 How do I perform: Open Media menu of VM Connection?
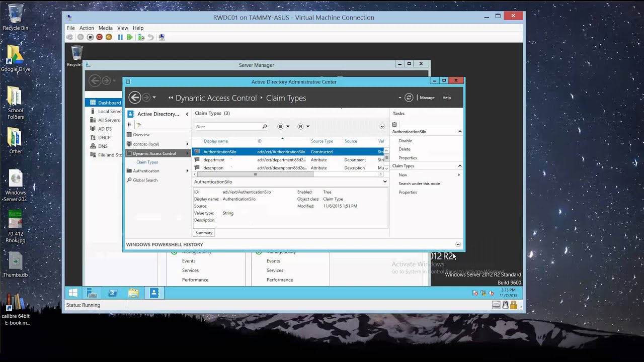(x=106, y=28)
